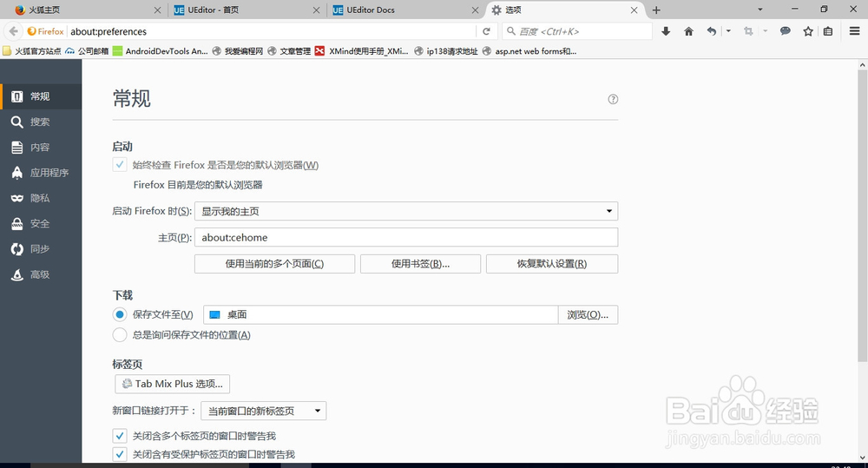The width and height of the screenshot is (868, 468).
Task: Select 总是询问保存文件的位置 radio button
Action: 120,334
